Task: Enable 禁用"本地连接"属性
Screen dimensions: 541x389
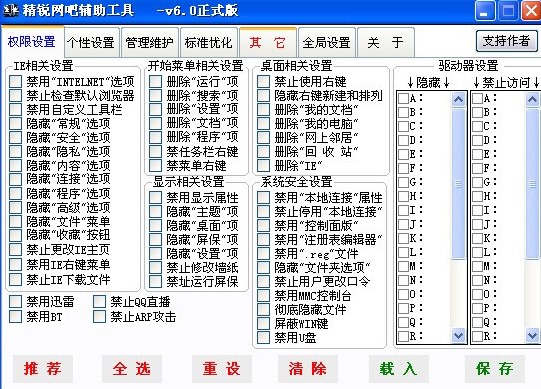Action: (264, 197)
